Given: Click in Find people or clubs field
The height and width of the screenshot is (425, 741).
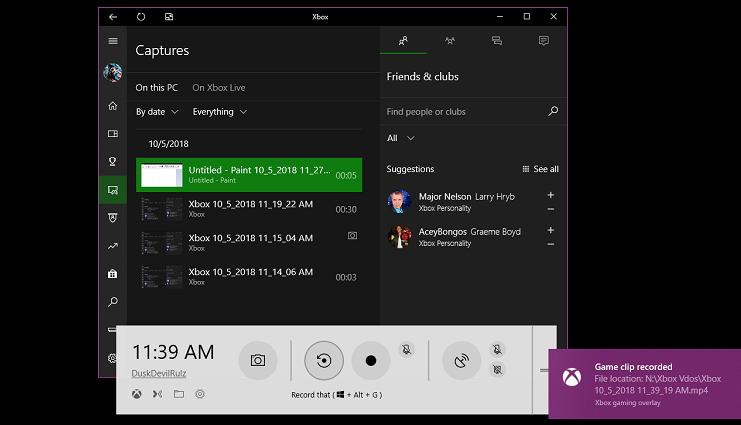Looking at the screenshot, I should click(465, 112).
